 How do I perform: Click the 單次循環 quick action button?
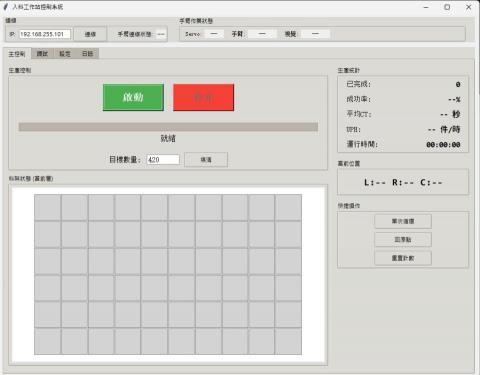(403, 221)
